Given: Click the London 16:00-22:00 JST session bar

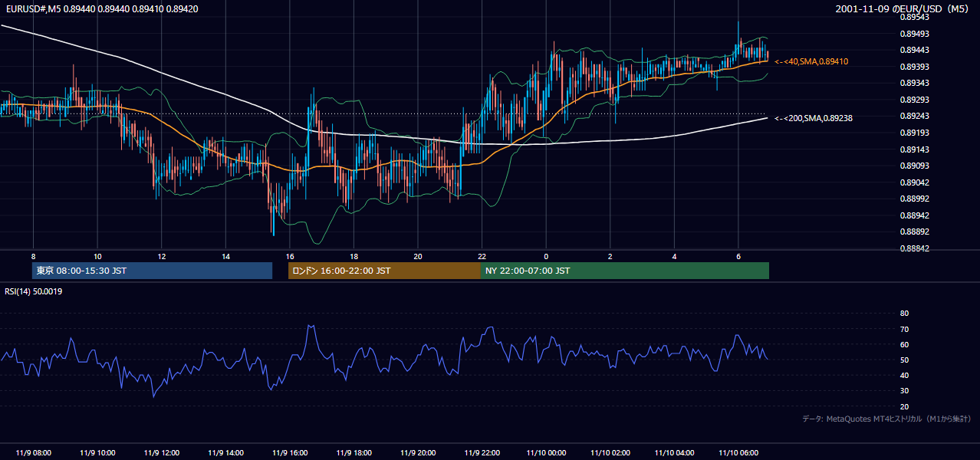Looking at the screenshot, I should coord(384,271).
